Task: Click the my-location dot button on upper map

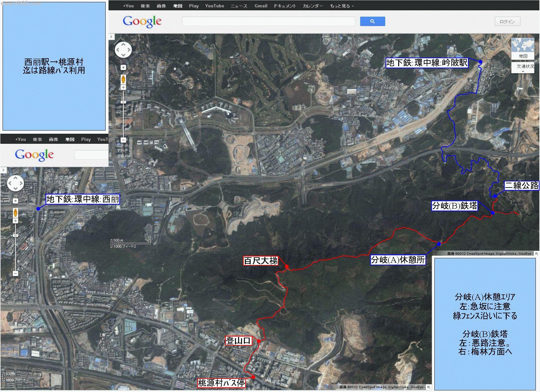Action: [x=123, y=68]
